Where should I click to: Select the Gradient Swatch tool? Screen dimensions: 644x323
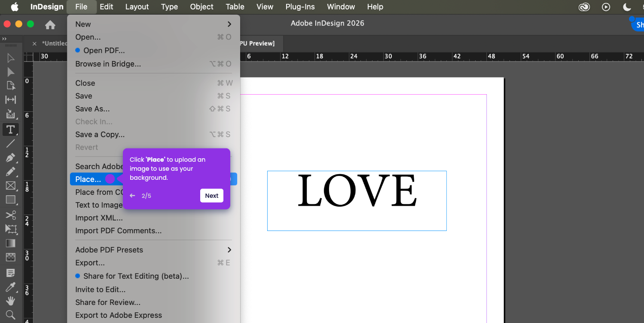(11, 243)
